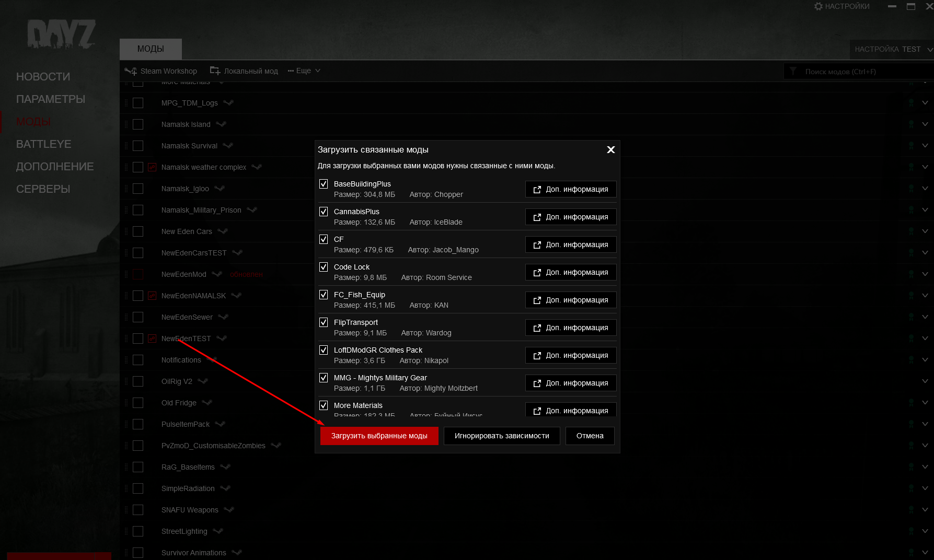The height and width of the screenshot is (560, 934).
Task: Open the Steam icon for OilRig V2
Action: pos(203,381)
